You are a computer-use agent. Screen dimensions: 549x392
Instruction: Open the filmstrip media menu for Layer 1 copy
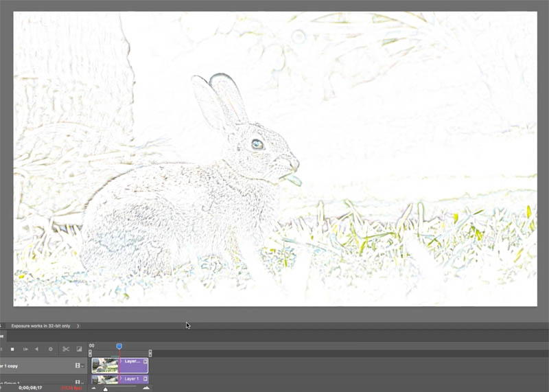click(x=80, y=365)
